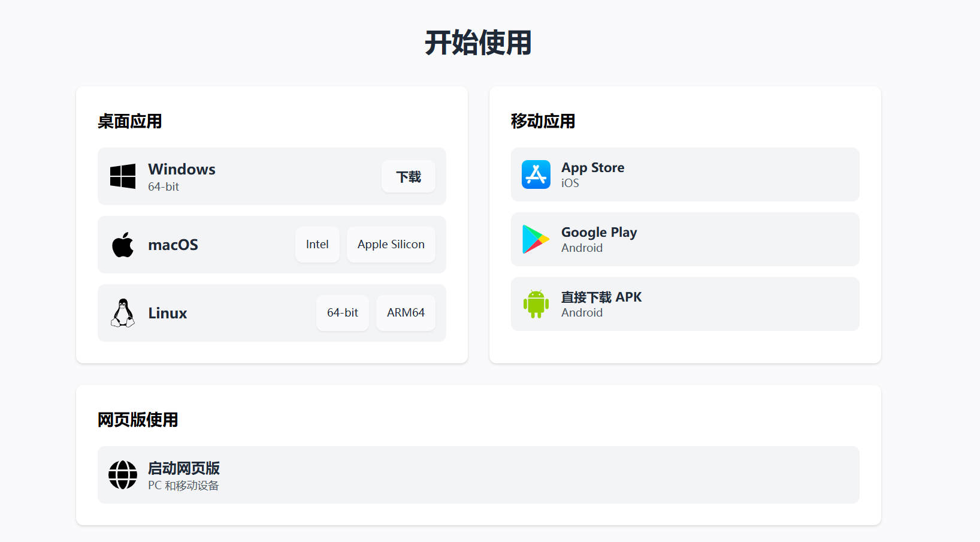Click the 移动应用 section heading
980x542 pixels.
[x=543, y=121]
